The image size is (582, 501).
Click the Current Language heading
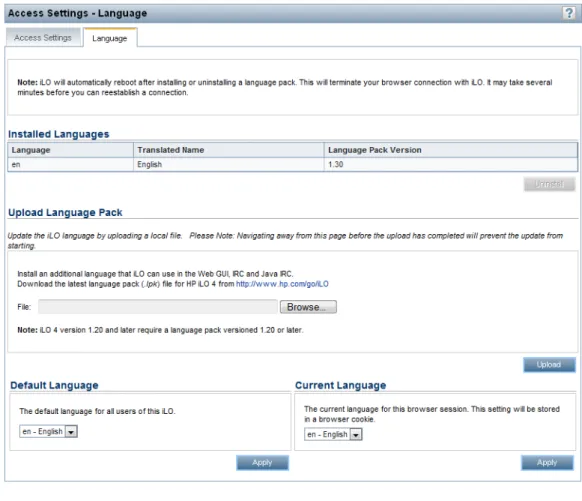click(x=341, y=385)
